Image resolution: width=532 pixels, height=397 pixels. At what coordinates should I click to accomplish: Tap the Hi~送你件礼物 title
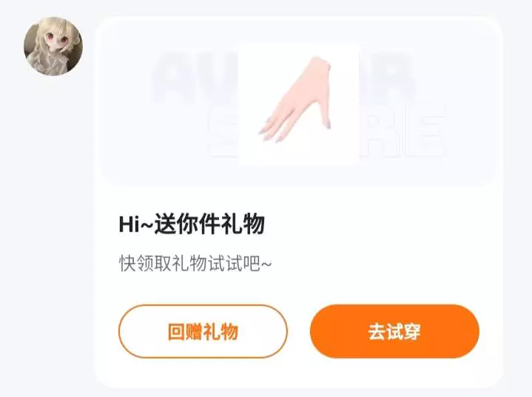point(192,224)
